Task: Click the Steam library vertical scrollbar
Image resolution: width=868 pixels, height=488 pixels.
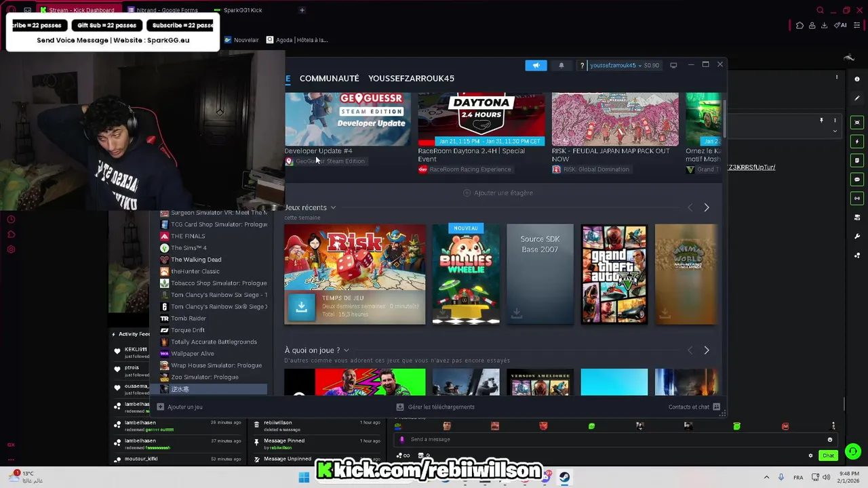Action: pos(726,119)
